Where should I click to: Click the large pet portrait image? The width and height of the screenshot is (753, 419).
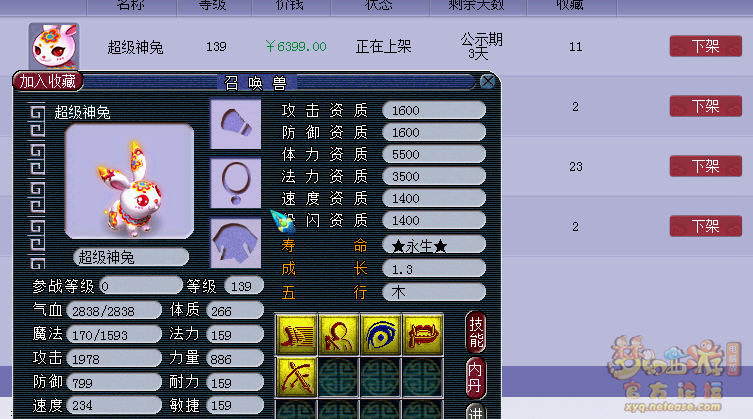pyautogui.click(x=129, y=181)
